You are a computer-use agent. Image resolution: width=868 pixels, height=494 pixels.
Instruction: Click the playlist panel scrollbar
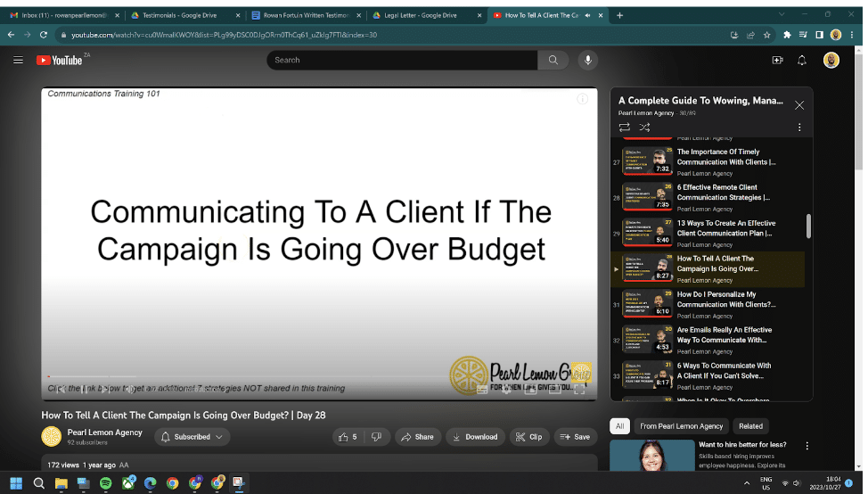coord(808,226)
